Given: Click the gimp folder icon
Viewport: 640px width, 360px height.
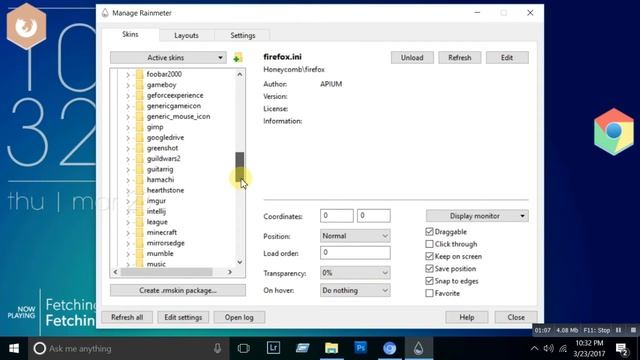Looking at the screenshot, I should click(140, 127).
